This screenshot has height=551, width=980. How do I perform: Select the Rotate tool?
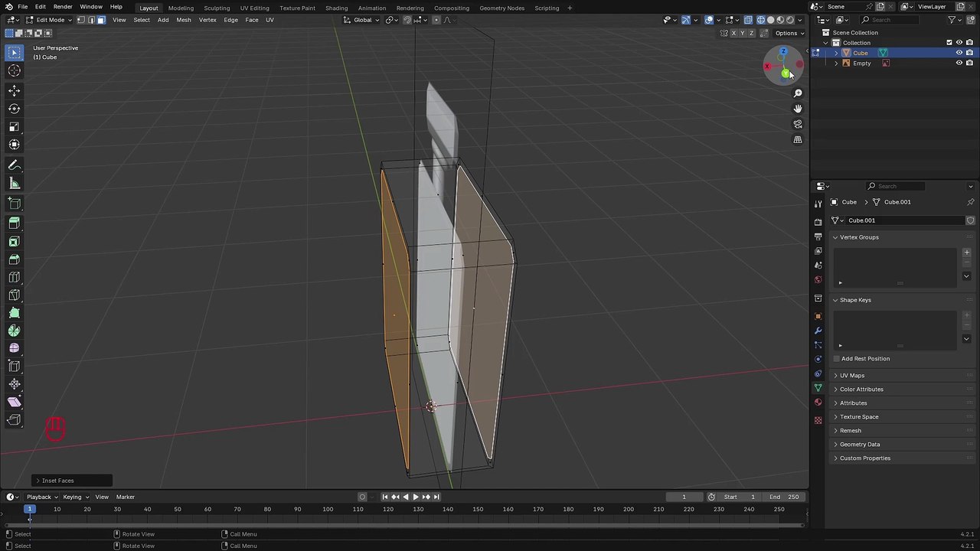[14, 109]
